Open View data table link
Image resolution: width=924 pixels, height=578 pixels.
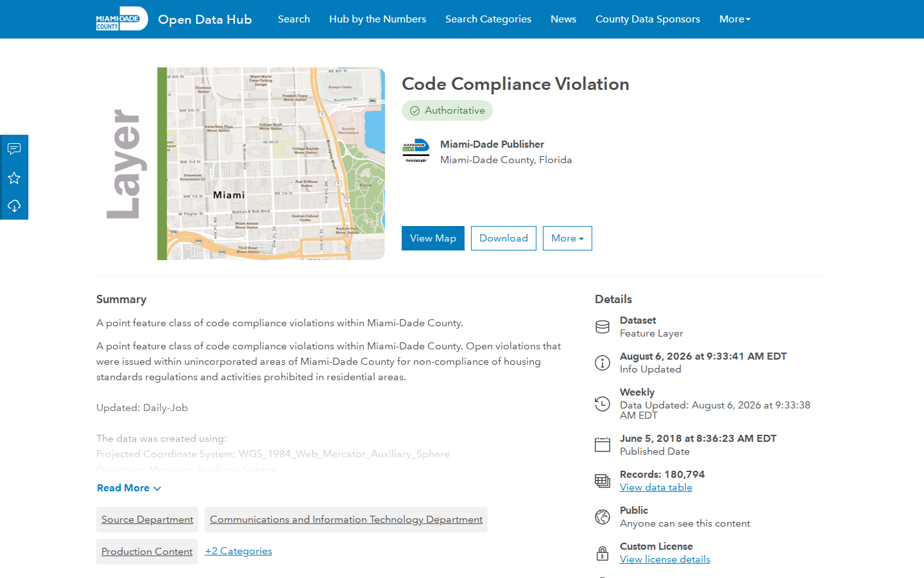[x=656, y=487]
